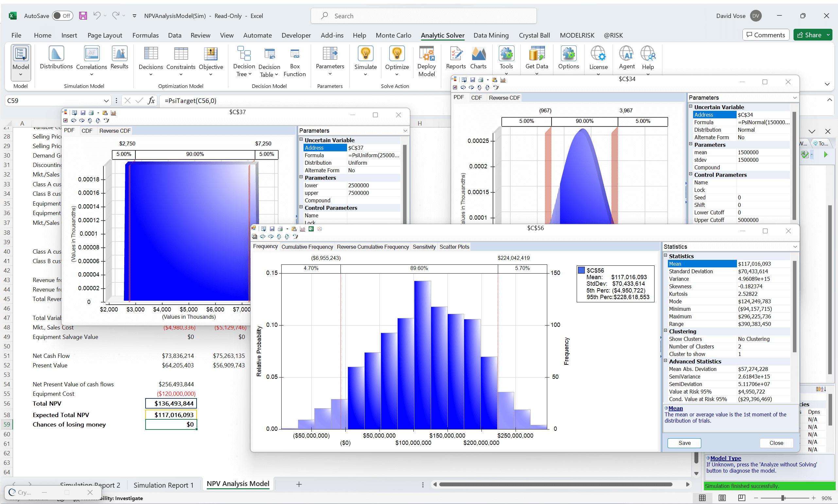The height and width of the screenshot is (504, 838).
Task: Switch to the Monte Carlo ribbon tab
Action: tap(393, 35)
